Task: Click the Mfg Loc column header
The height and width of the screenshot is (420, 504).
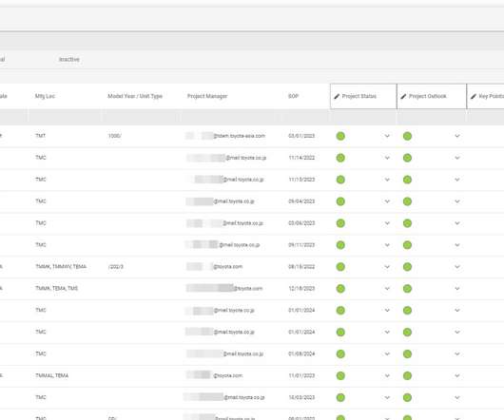Action: point(45,96)
